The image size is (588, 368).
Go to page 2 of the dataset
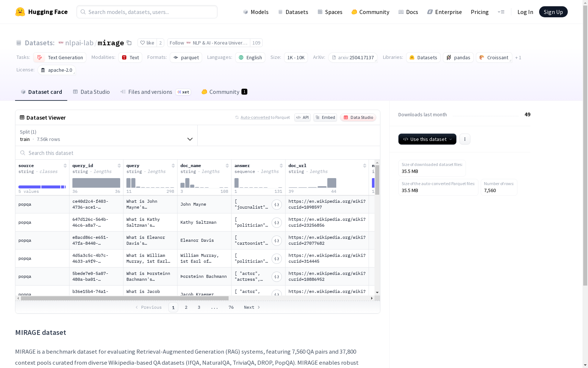[186, 307]
